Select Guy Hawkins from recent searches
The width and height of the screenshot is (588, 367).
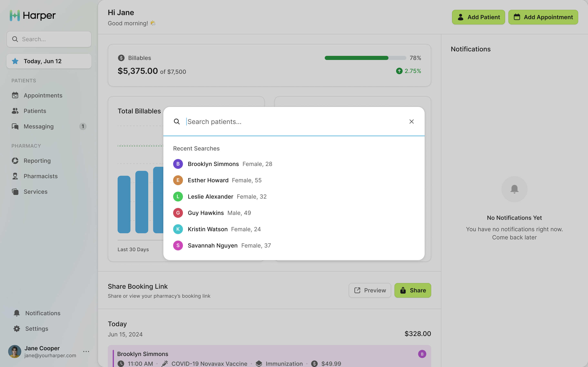206,213
